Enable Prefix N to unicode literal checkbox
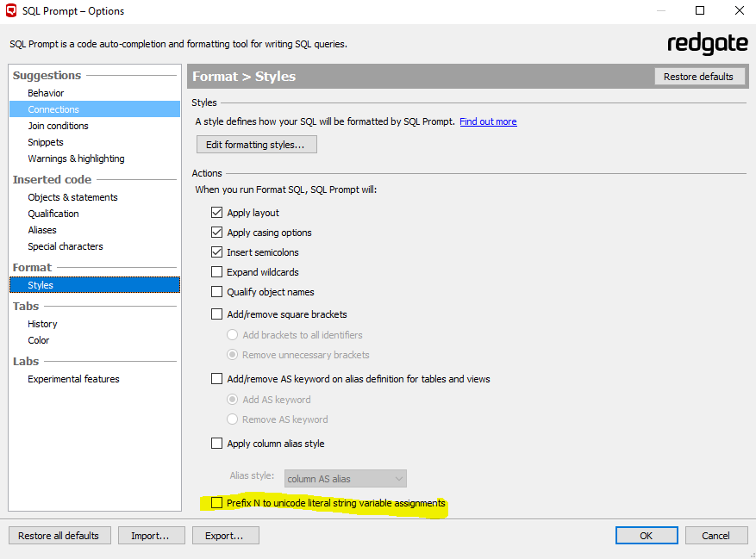 pos(217,503)
